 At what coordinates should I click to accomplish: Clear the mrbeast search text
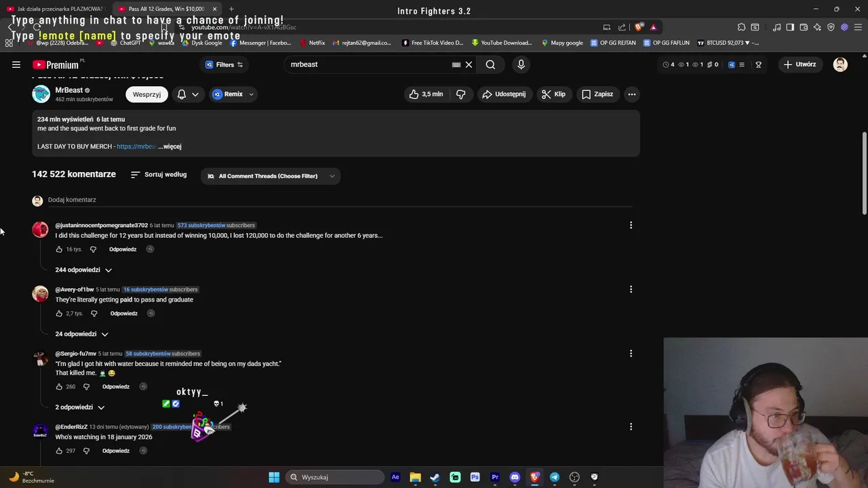469,64
